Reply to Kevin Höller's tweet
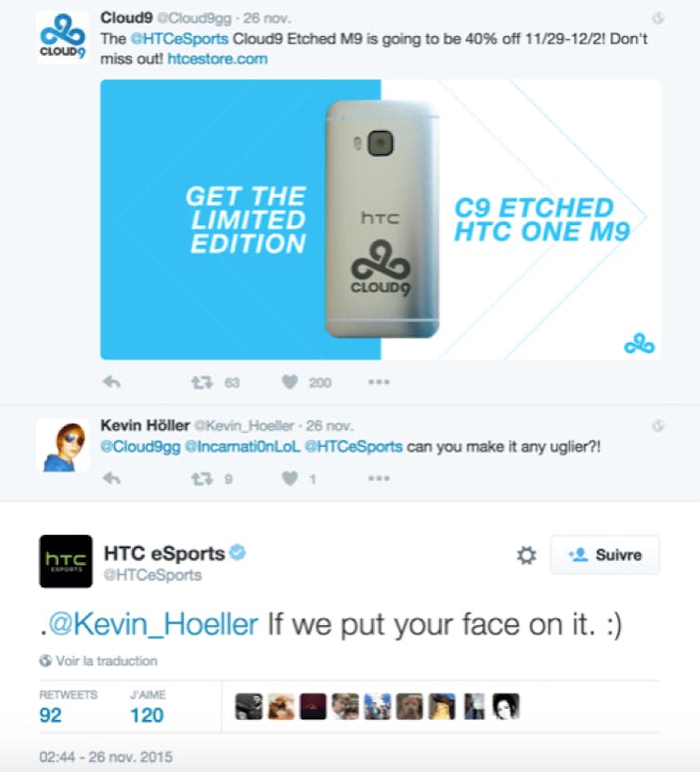 click(111, 478)
